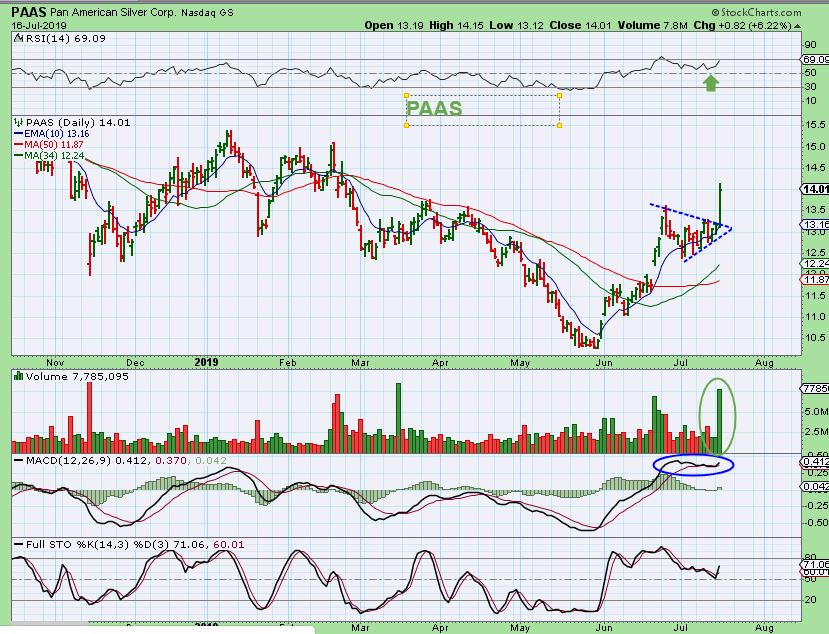
Task: Click the line icon beside the RSI(14) label
Action: click(19, 38)
